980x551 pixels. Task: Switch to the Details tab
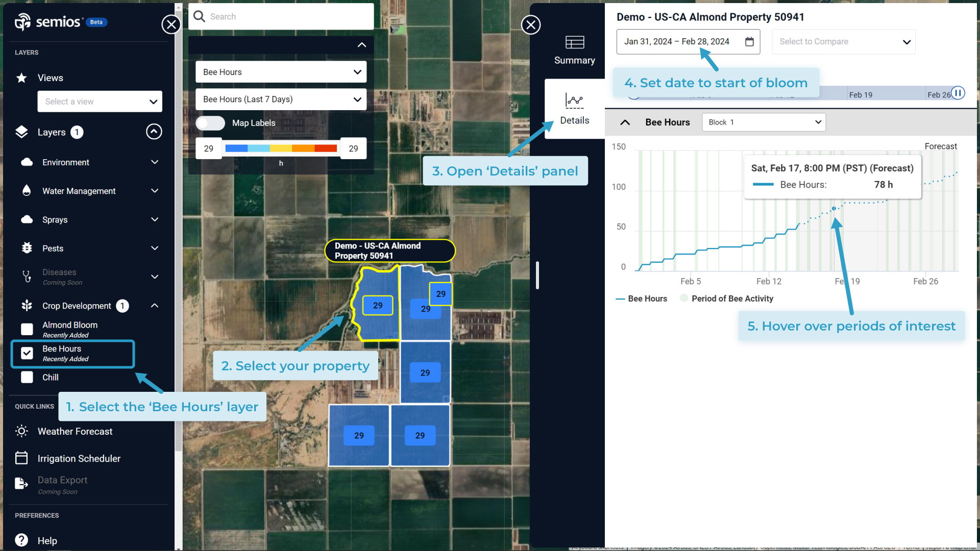(575, 109)
